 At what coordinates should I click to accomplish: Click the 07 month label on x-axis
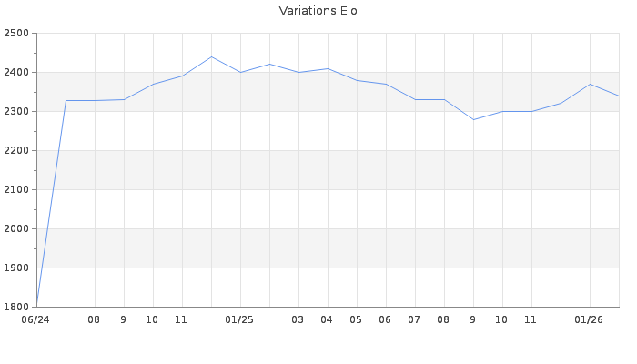[414, 320]
